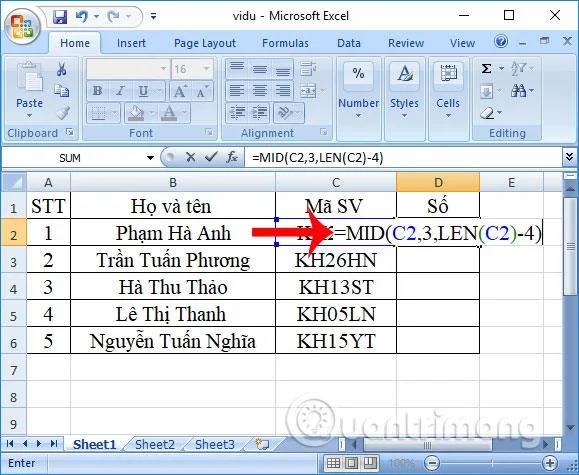Redo the last undone action
The height and width of the screenshot is (475, 579).
[x=113, y=17]
